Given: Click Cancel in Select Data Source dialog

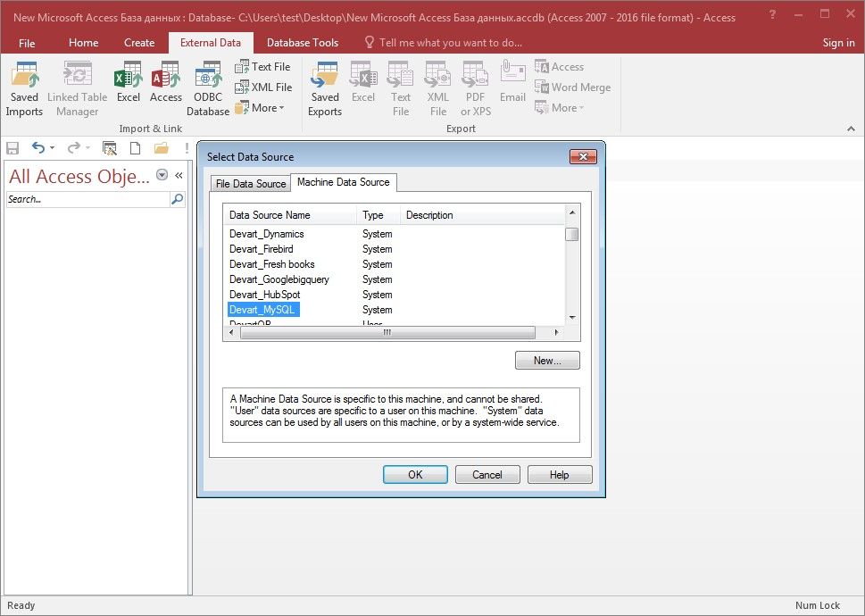Looking at the screenshot, I should (x=487, y=475).
